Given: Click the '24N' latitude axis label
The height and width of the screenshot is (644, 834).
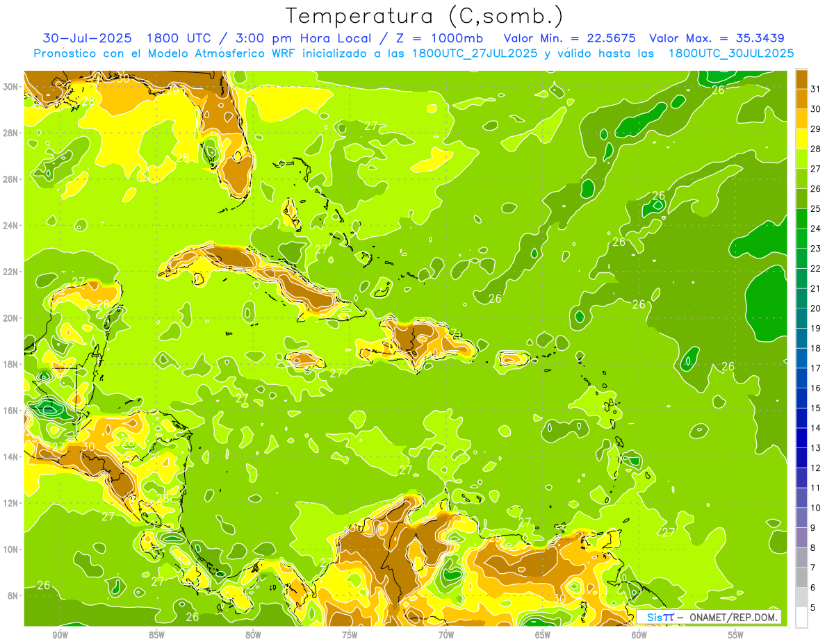Looking at the screenshot, I should 11,226.
